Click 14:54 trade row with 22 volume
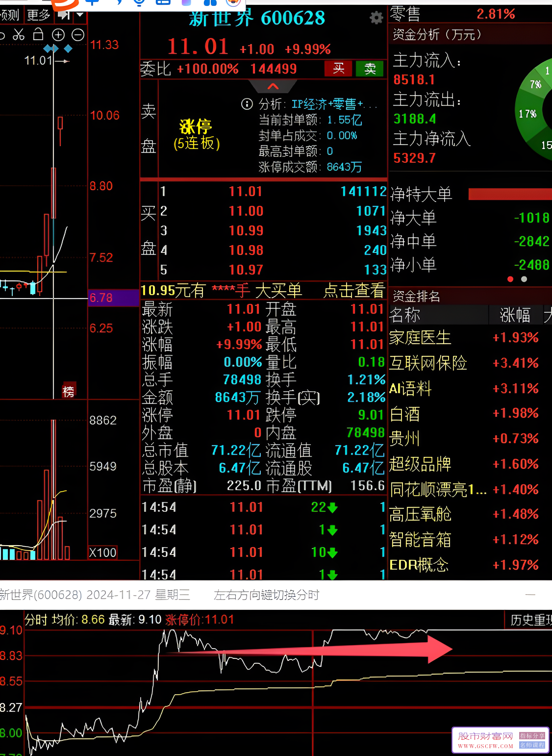 (263, 507)
